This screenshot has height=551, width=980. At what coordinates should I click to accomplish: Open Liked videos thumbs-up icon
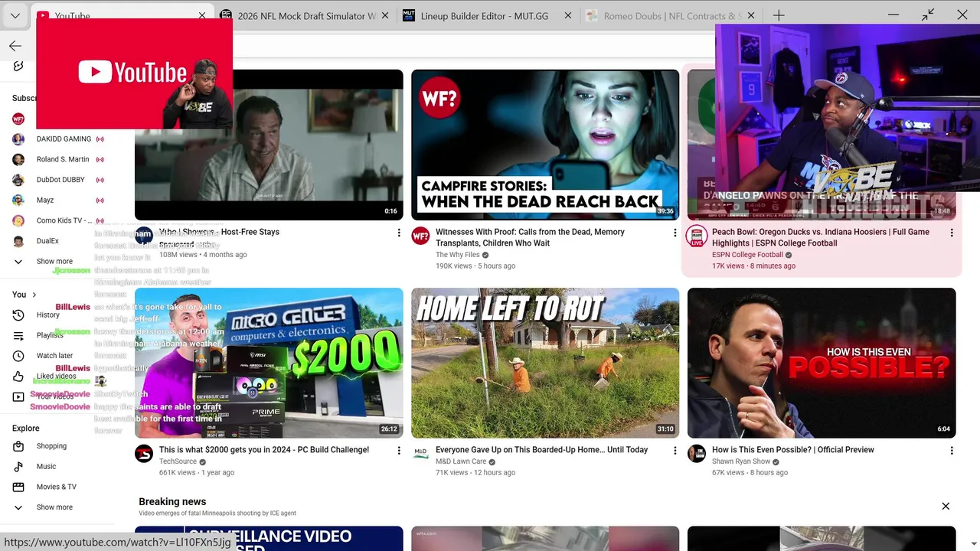pyautogui.click(x=18, y=377)
